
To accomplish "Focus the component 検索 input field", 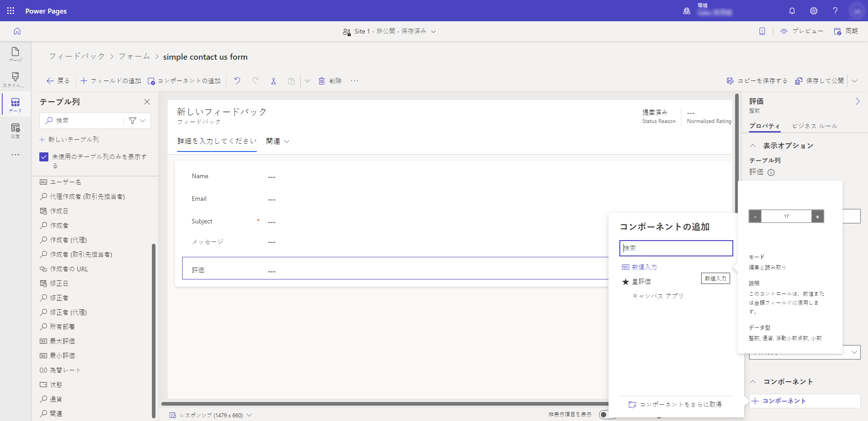I will 676,248.
